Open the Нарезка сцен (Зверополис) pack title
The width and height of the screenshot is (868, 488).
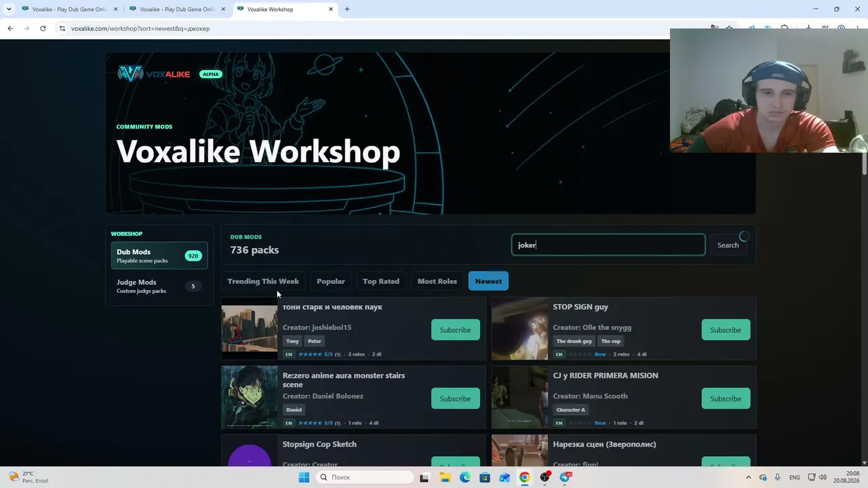(x=604, y=444)
